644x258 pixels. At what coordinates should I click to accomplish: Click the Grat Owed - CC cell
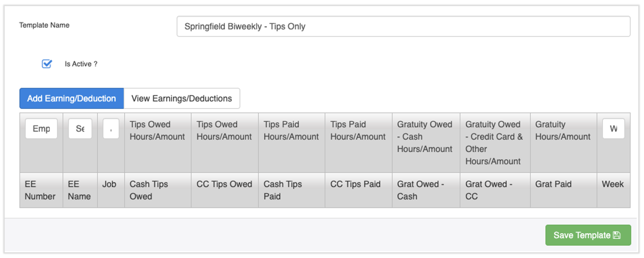[x=494, y=190]
